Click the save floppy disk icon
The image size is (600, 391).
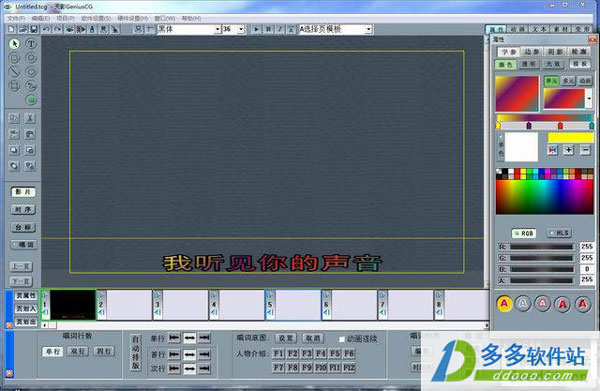point(34,29)
